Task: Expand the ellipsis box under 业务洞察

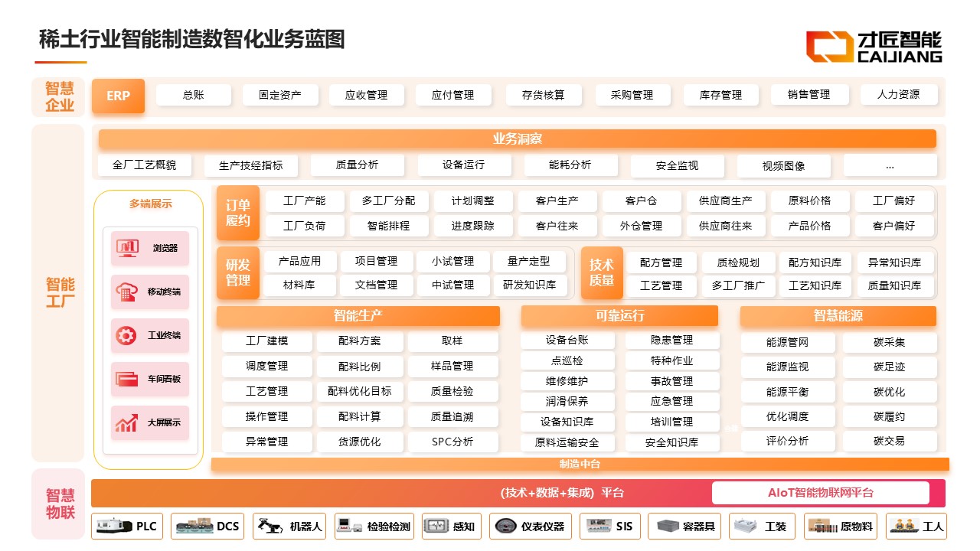Action: pyautogui.click(x=890, y=165)
